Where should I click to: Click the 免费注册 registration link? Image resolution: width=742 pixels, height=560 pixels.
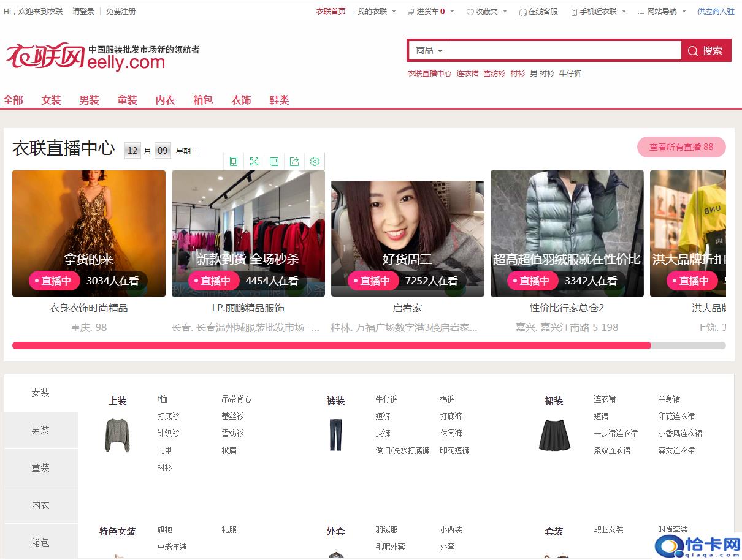tap(121, 11)
